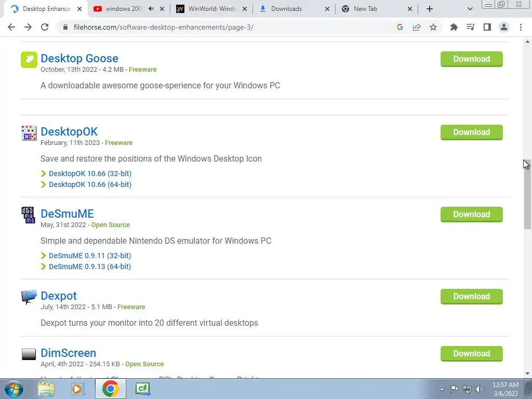Image resolution: width=532 pixels, height=399 pixels.
Task: Open the media control icon in toolbar
Action: [x=470, y=27]
